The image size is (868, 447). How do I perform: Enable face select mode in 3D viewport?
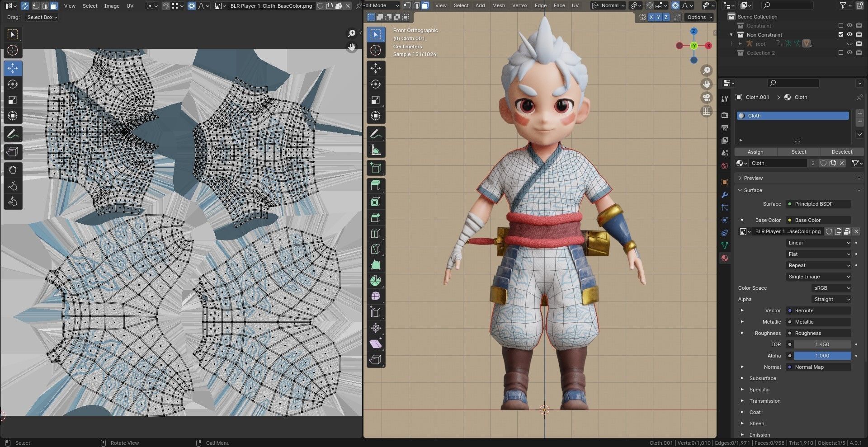pyautogui.click(x=425, y=5)
